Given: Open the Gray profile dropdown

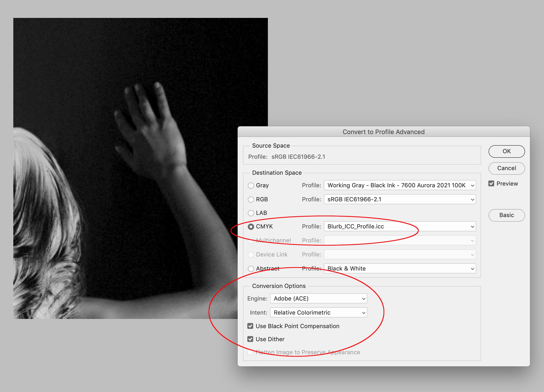Looking at the screenshot, I should coord(400,185).
